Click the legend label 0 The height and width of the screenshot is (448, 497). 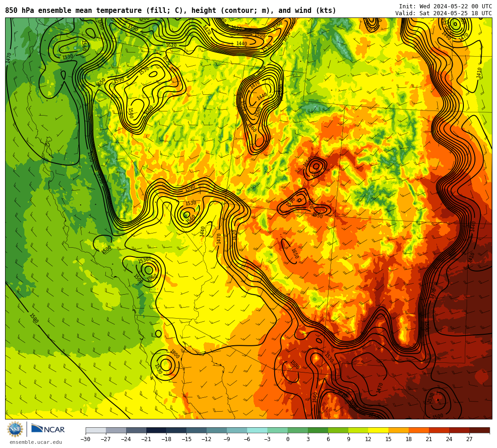click(288, 439)
